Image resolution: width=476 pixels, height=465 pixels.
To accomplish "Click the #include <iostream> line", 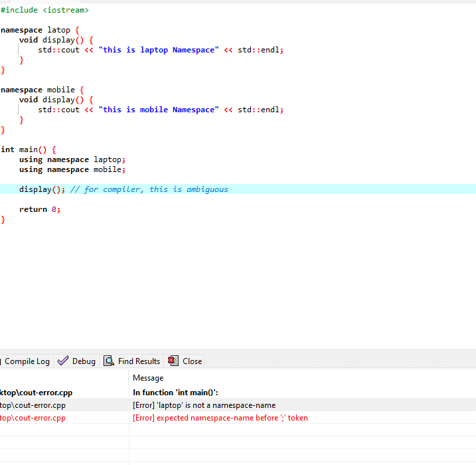I will point(44,10).
